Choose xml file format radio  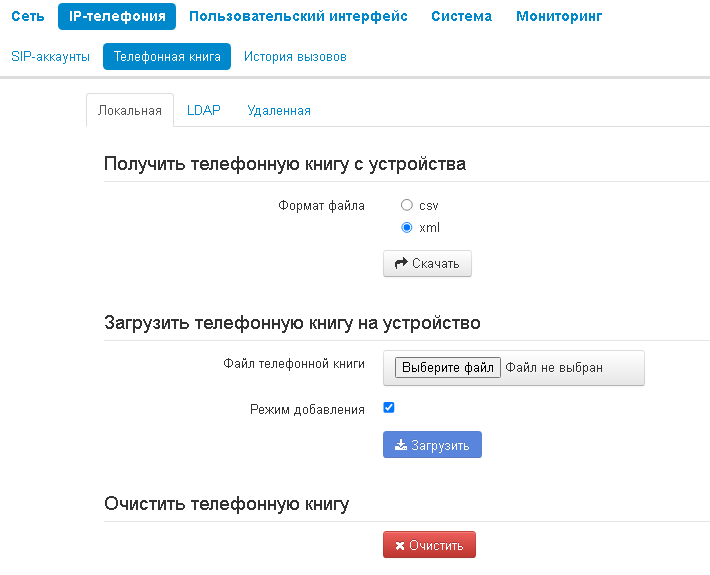point(407,227)
